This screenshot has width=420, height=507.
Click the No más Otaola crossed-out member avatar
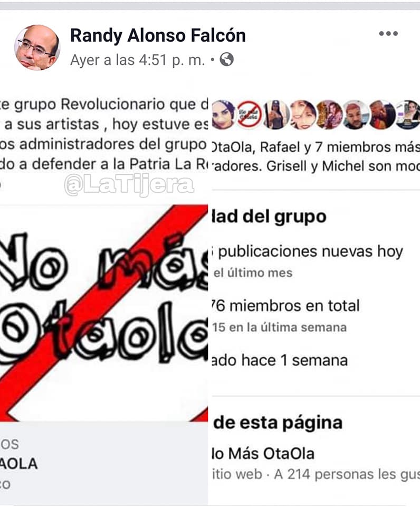tap(250, 115)
